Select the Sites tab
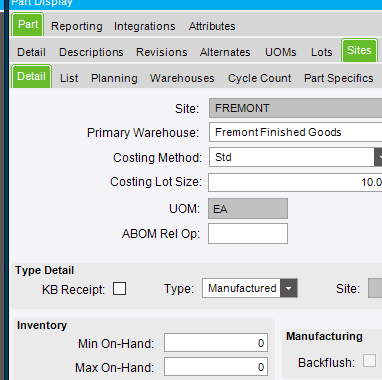382x380 pixels. pos(359,50)
